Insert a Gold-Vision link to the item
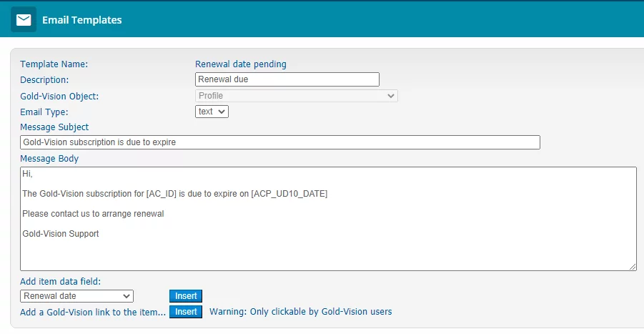The height and width of the screenshot is (334, 644). [186, 312]
